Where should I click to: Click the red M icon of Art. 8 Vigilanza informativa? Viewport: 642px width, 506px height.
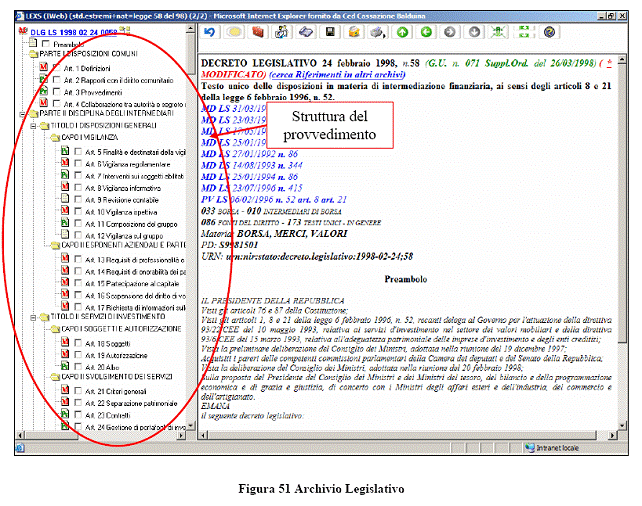(65, 186)
